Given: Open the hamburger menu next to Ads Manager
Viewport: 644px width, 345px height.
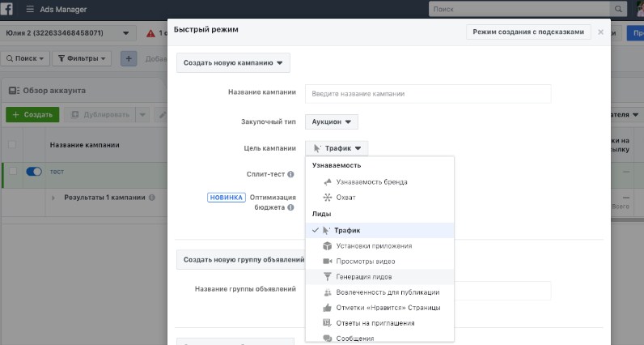Looking at the screenshot, I should pos(30,9).
